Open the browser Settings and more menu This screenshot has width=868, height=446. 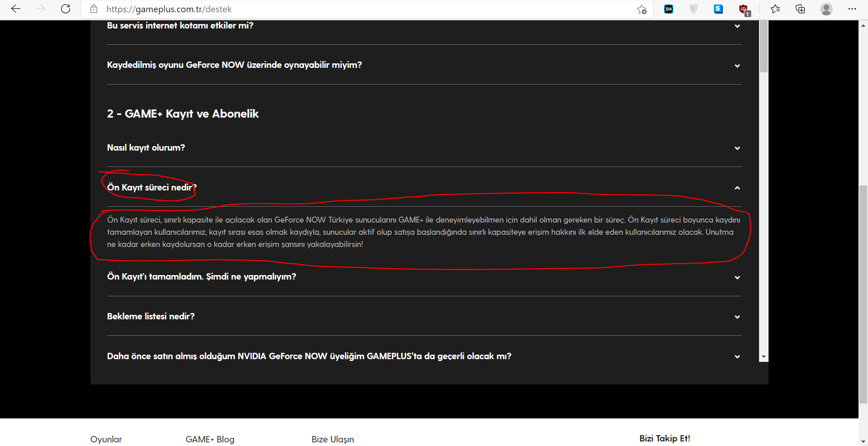tap(852, 9)
